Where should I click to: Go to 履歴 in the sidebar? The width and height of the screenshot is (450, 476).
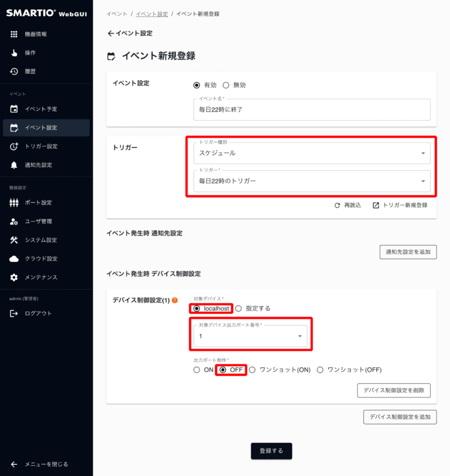click(x=46, y=72)
